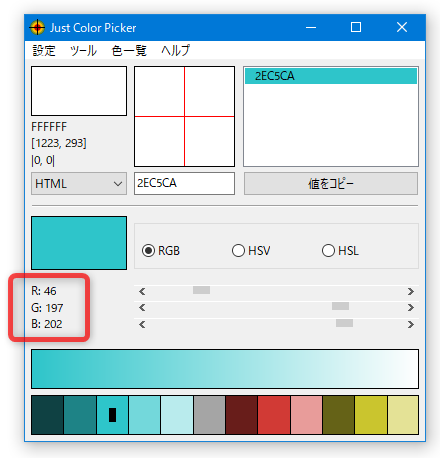Pick the gray palette swatch
This screenshot has width=440, height=458.
(209, 415)
